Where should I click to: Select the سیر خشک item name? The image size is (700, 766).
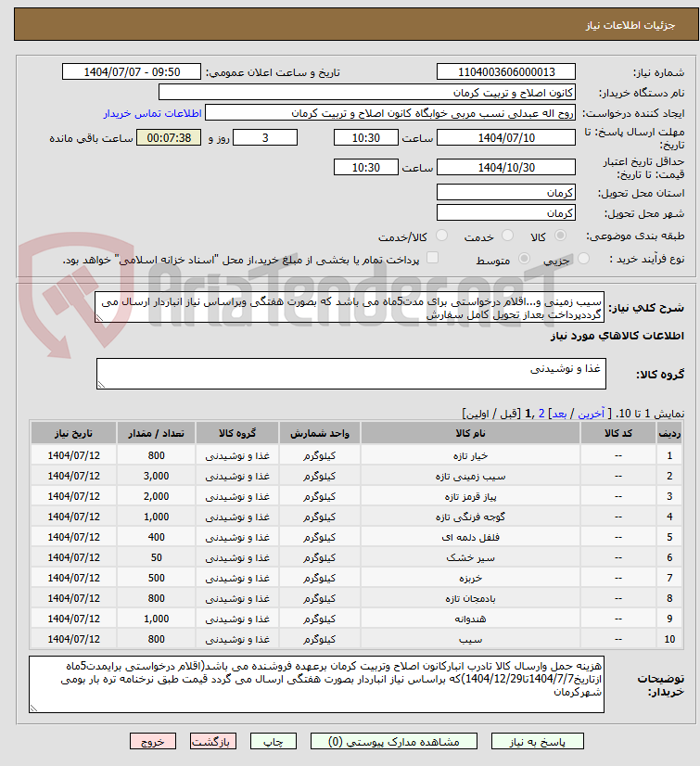click(470, 558)
